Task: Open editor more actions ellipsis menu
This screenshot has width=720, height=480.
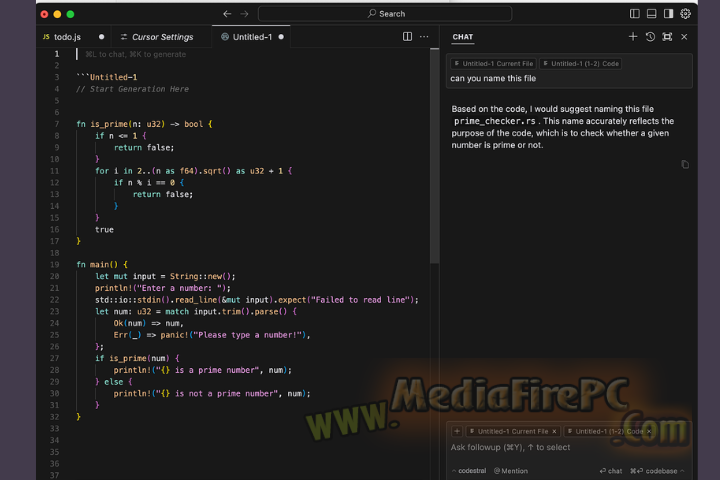Action: tap(424, 36)
